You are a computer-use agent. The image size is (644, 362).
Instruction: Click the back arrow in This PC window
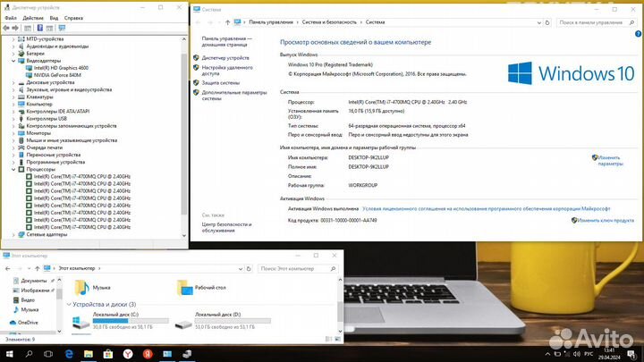point(7,268)
